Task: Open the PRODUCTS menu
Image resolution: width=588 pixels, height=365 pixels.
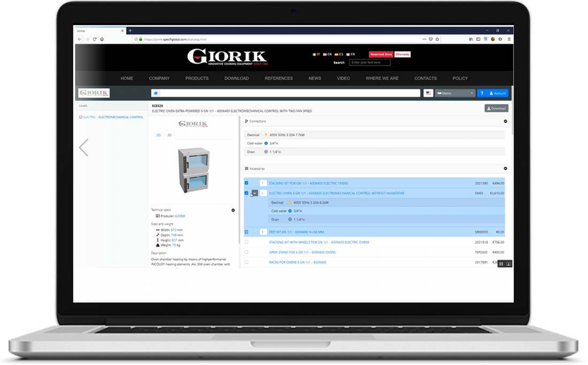Action: click(x=197, y=79)
